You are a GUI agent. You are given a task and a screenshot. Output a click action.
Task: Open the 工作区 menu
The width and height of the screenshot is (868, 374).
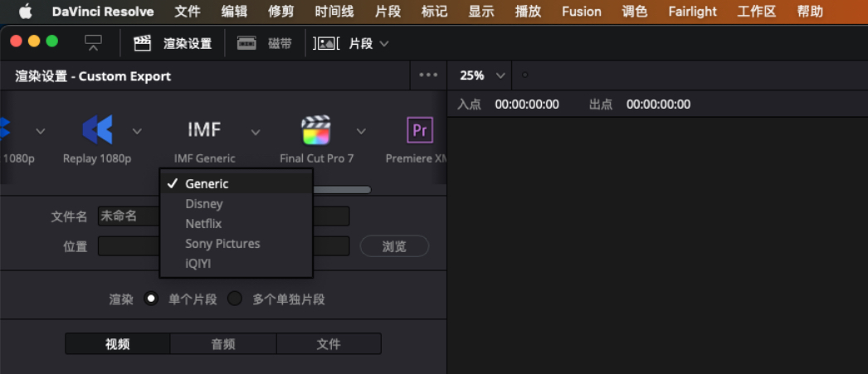(x=757, y=12)
